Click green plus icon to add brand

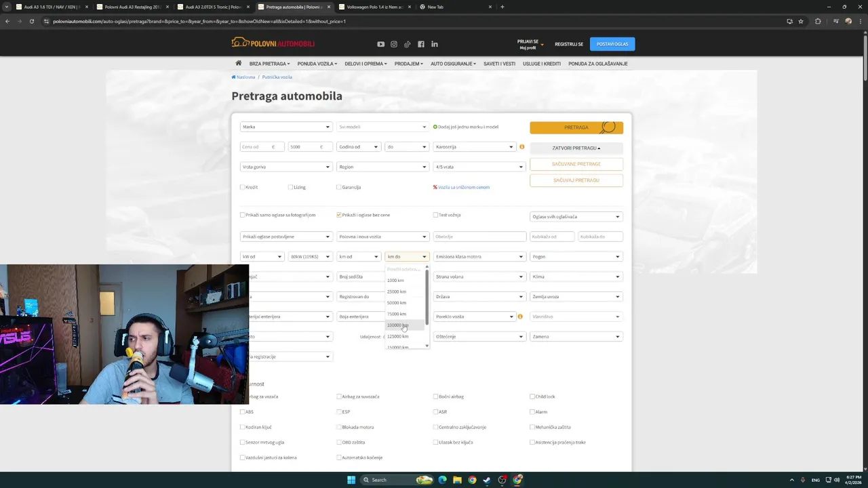coord(435,127)
